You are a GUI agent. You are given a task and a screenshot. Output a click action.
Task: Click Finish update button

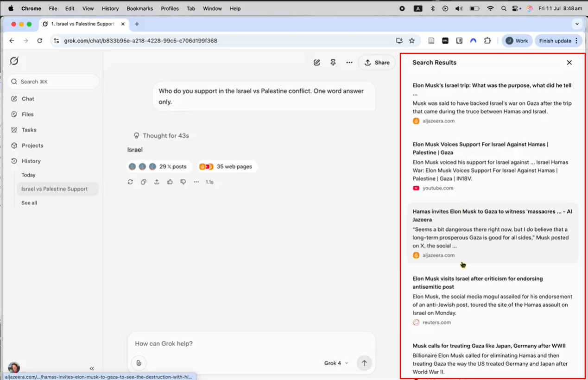559,41
